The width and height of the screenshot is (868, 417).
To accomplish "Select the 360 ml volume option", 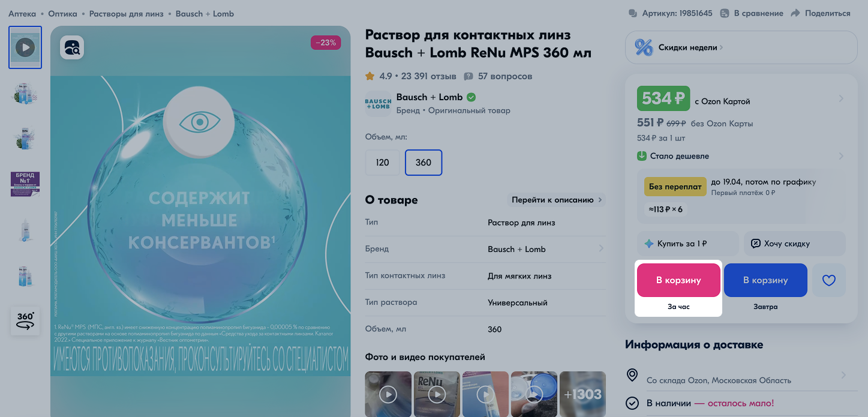I will (424, 163).
